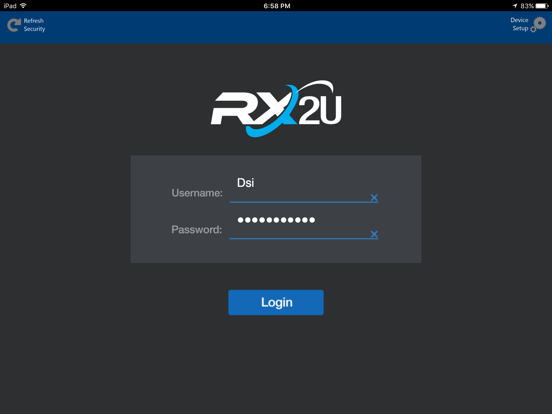This screenshot has height=414, width=552.
Task: Tap the Refresh Security arrow icon
Action: click(x=14, y=25)
